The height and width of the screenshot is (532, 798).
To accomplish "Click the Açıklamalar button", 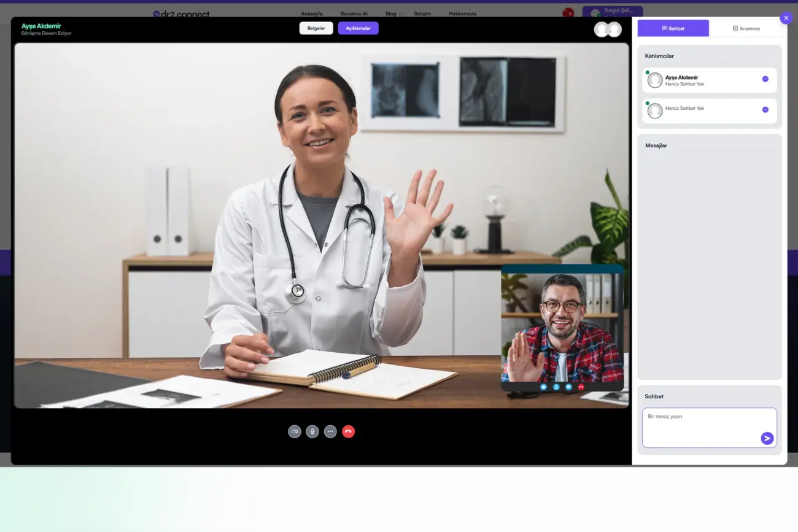I will (x=358, y=28).
